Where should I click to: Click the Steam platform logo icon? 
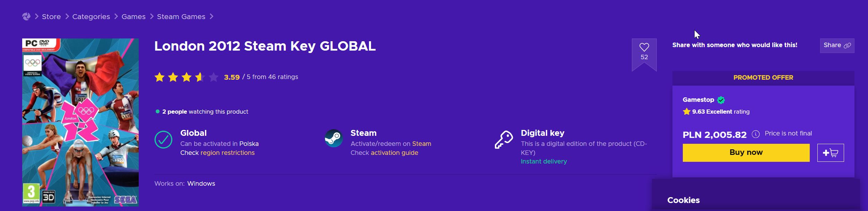(x=334, y=138)
